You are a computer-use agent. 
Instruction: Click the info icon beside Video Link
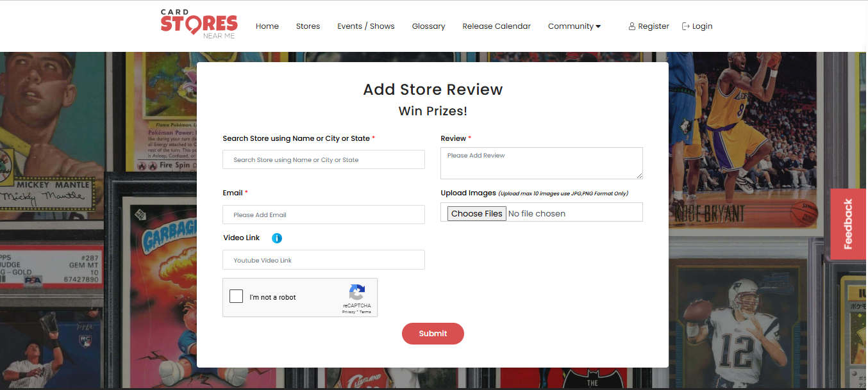276,238
